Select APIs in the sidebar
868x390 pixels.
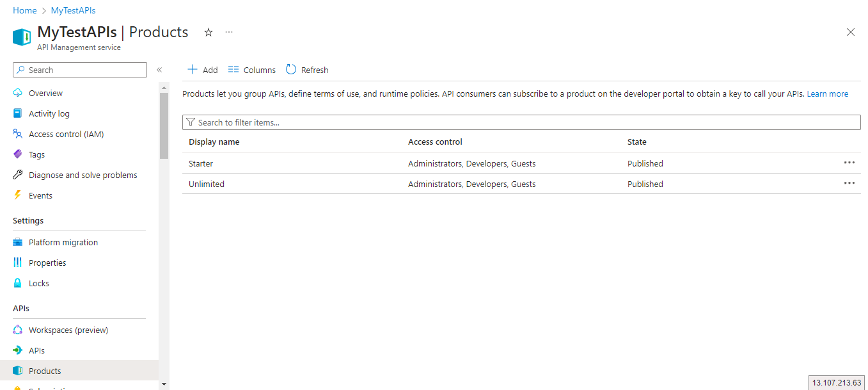coord(36,350)
